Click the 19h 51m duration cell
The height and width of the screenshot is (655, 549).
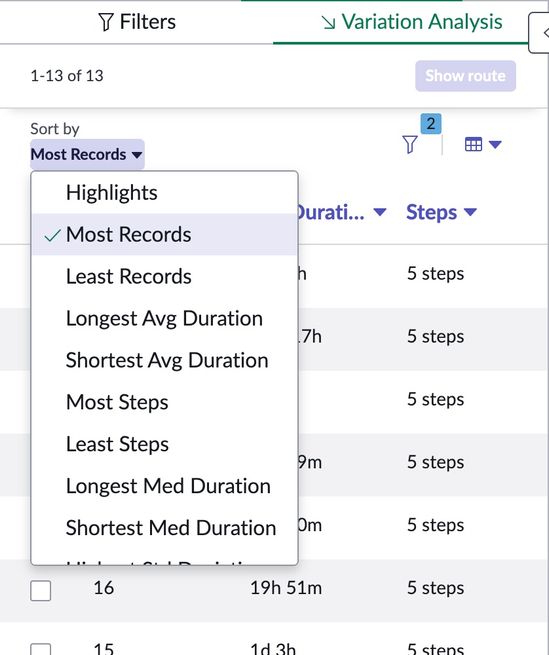point(286,588)
